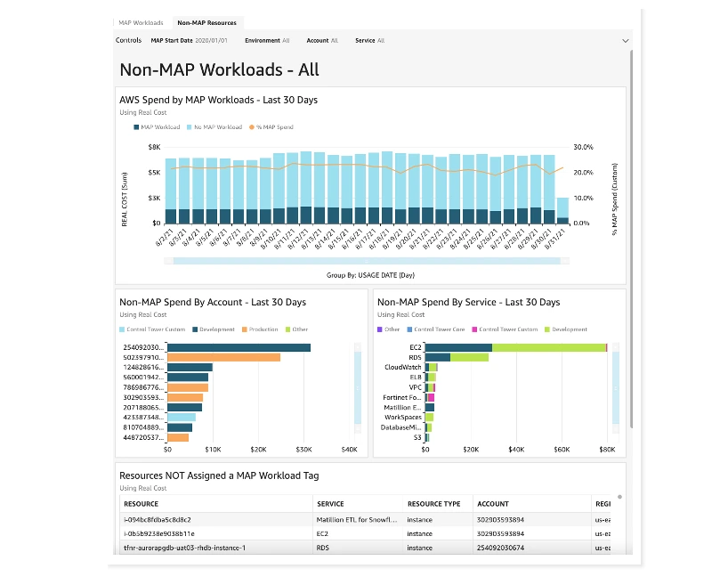Open the Account filter dropdown
Viewport: 728px width, 577px height.
322,40
